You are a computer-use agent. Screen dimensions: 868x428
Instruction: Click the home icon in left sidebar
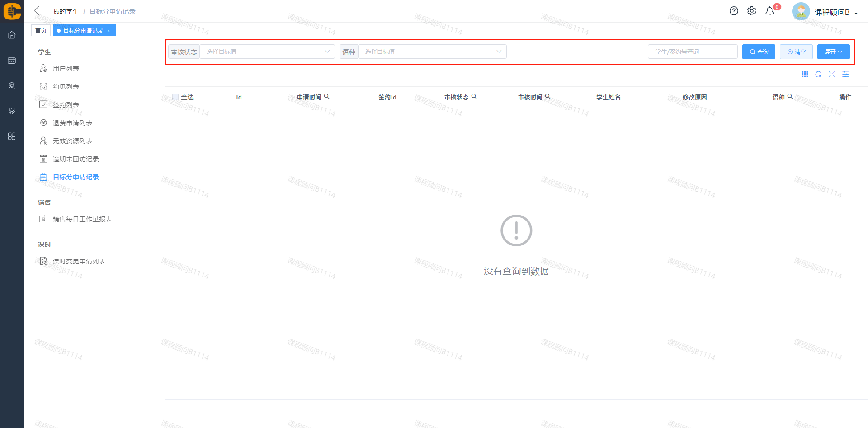[x=12, y=35]
